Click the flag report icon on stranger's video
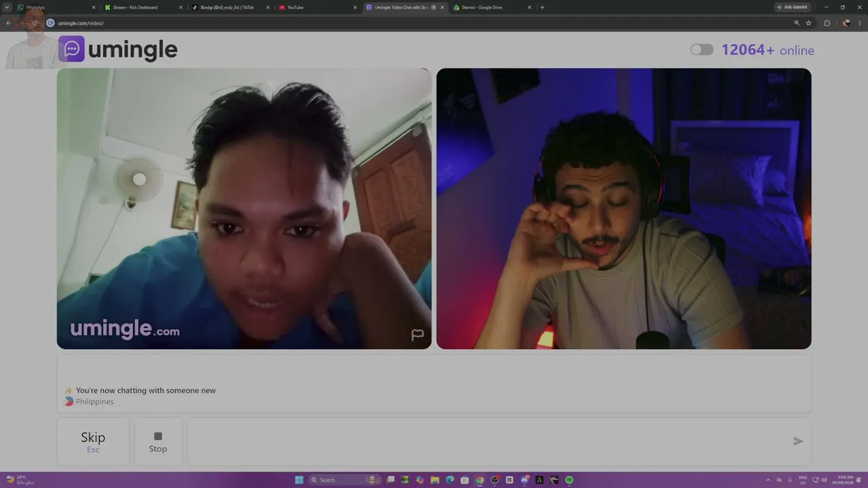The image size is (868, 488). tap(418, 335)
